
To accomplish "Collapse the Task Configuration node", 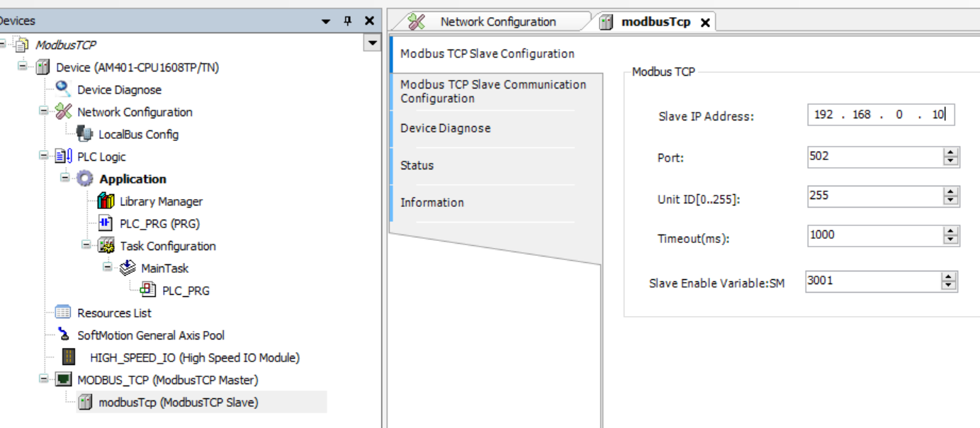I will [86, 245].
